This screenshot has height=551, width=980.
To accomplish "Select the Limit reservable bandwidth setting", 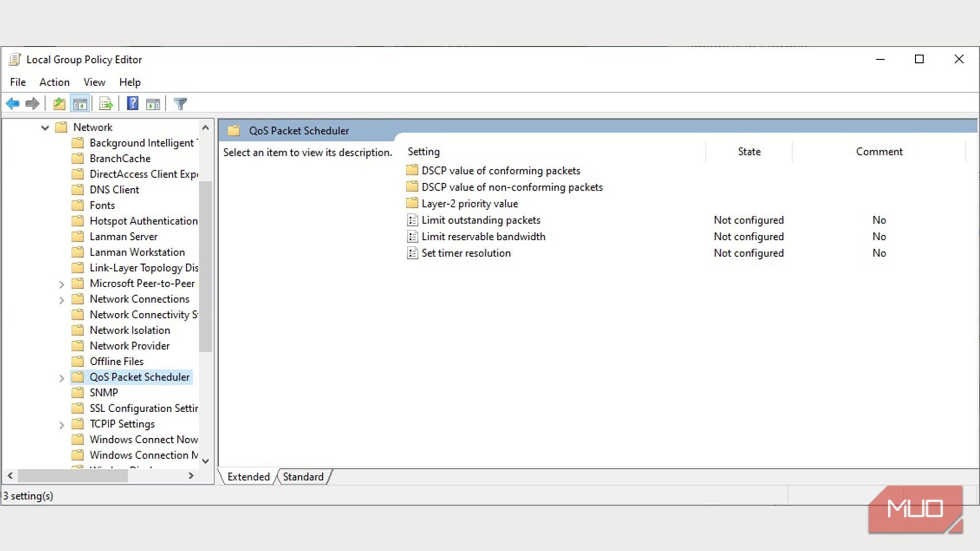I will 483,237.
